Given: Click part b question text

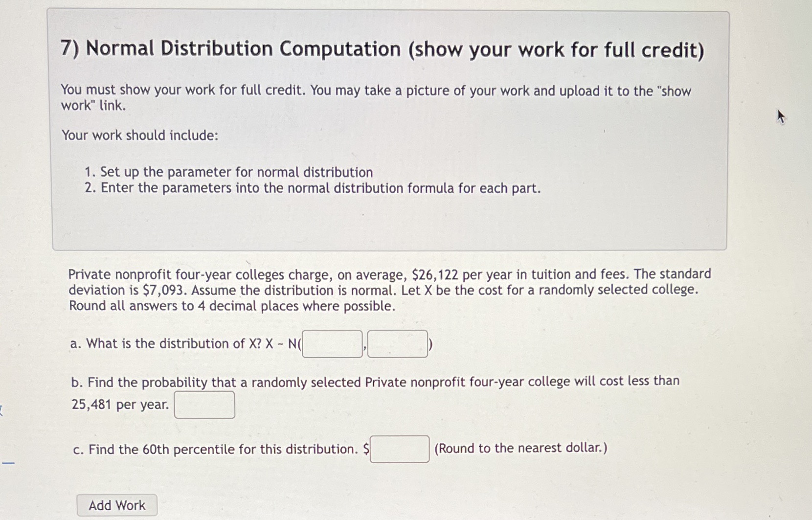Looking at the screenshot, I should (376, 382).
